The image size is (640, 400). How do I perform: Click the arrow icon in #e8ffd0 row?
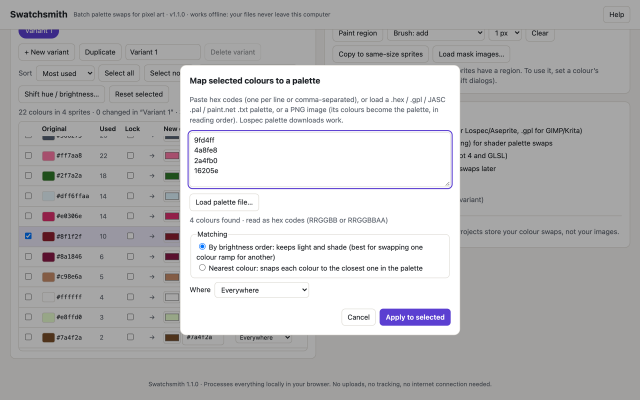[x=152, y=317]
